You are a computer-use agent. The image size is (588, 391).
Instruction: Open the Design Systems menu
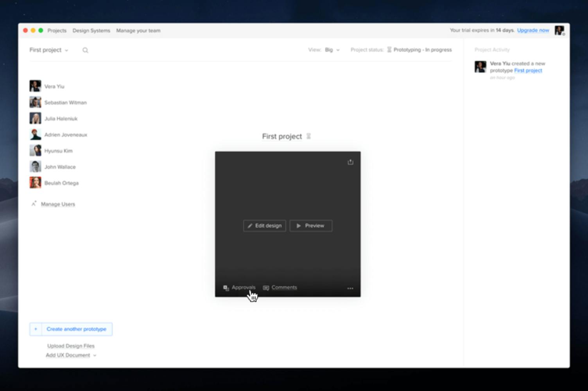coord(91,30)
